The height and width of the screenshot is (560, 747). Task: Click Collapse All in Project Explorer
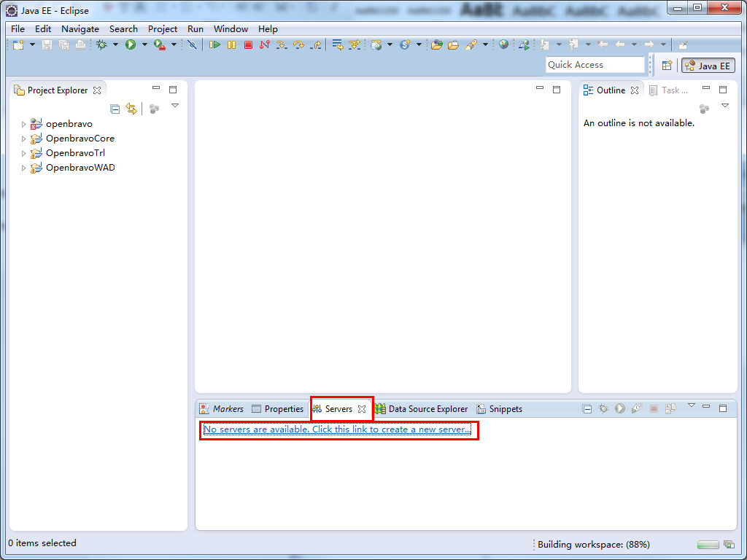[115, 109]
